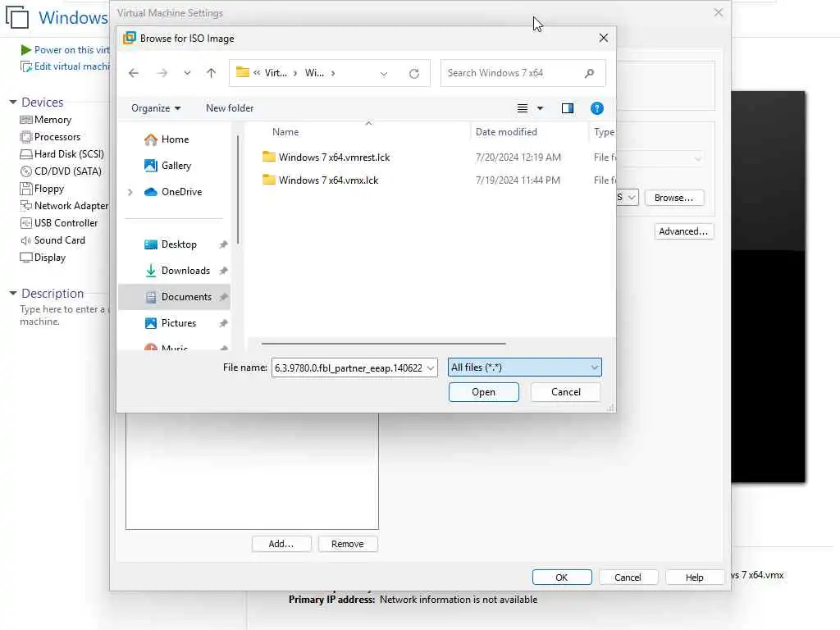The height and width of the screenshot is (630, 840).
Task: Select Processors device
Action: (50, 137)
